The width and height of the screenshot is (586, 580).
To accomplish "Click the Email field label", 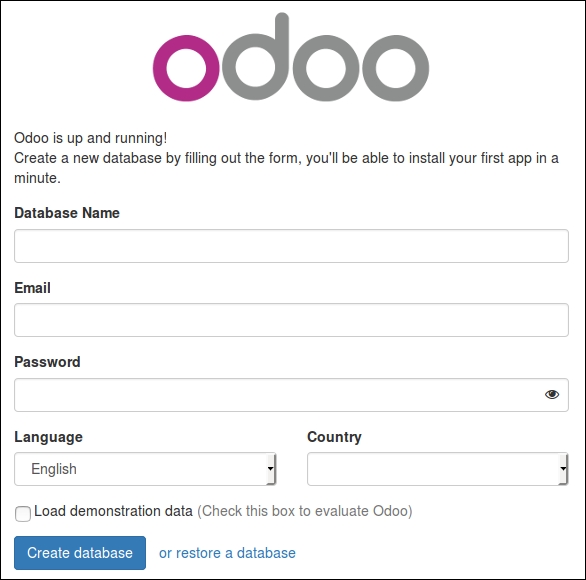I will click(x=33, y=288).
